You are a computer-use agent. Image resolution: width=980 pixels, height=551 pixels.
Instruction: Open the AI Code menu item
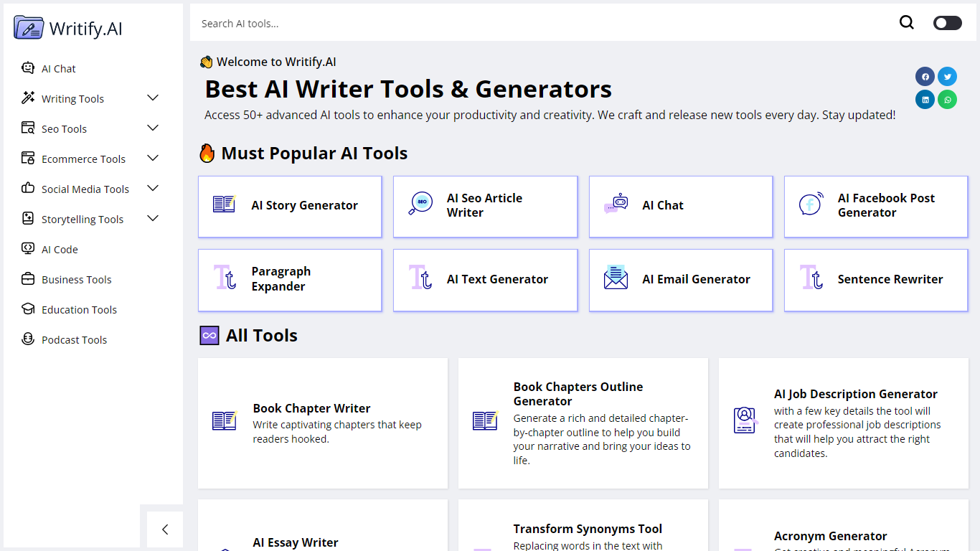[x=60, y=250]
